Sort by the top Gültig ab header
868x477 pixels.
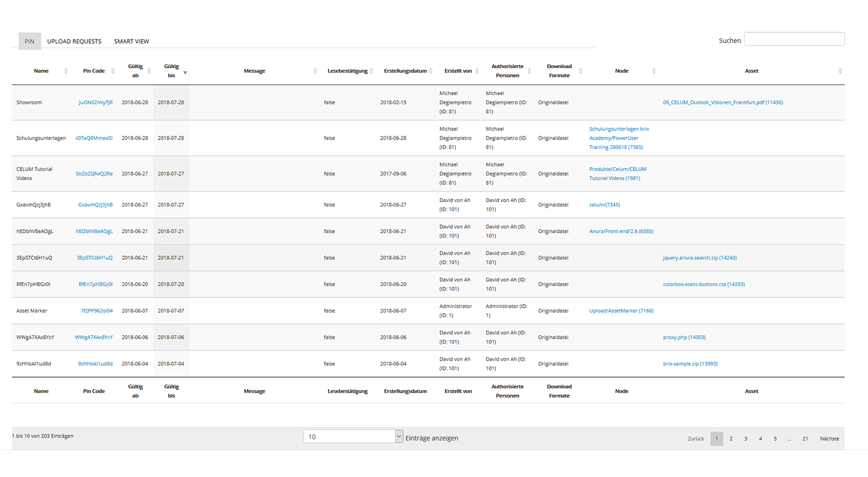[135, 71]
